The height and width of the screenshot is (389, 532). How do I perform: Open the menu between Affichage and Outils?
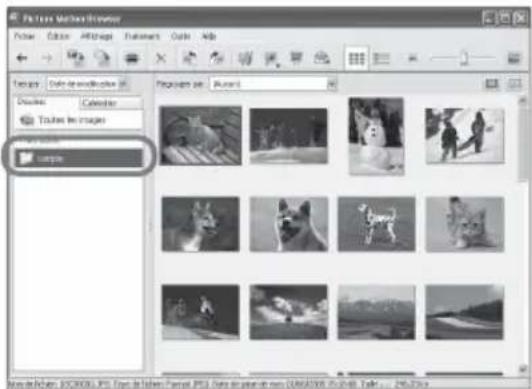(142, 36)
